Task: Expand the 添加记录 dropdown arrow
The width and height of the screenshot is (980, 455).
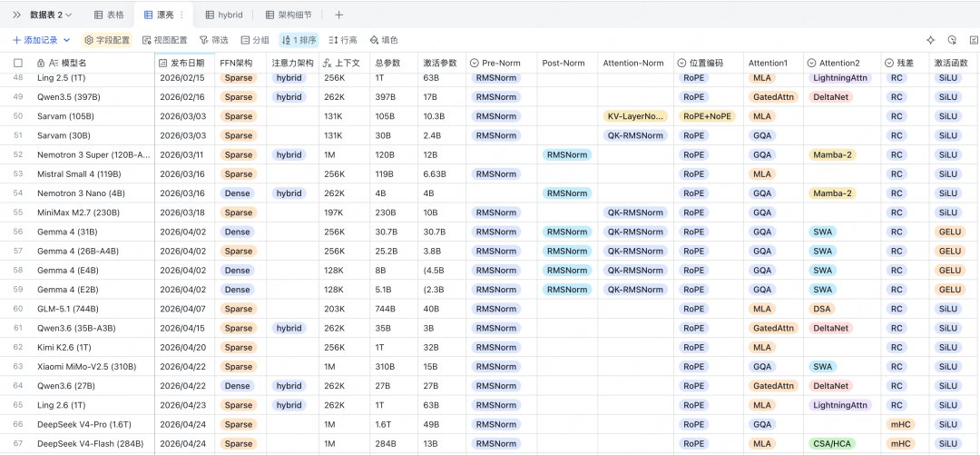Action: pos(66,40)
